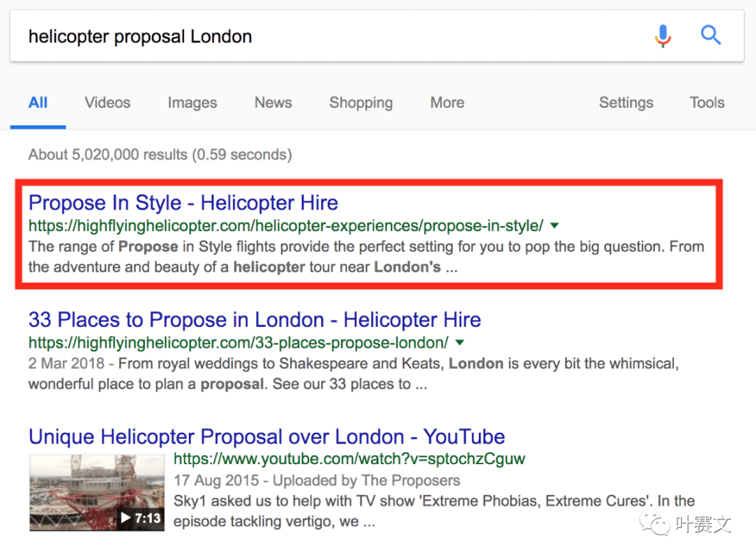This screenshot has height=558, width=756.
Task: Click the microphone voice search icon
Action: [663, 36]
